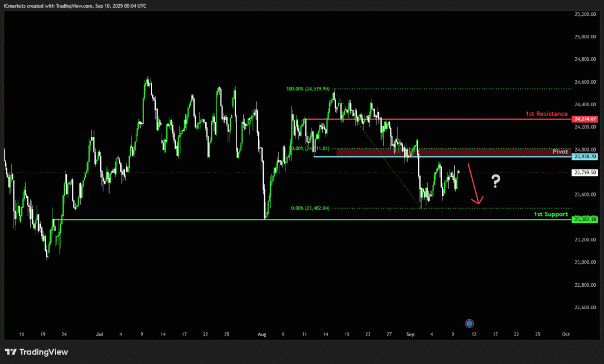The image size is (604, 364).
Task: Click the '11' date label on time axis
Action: [304, 335]
